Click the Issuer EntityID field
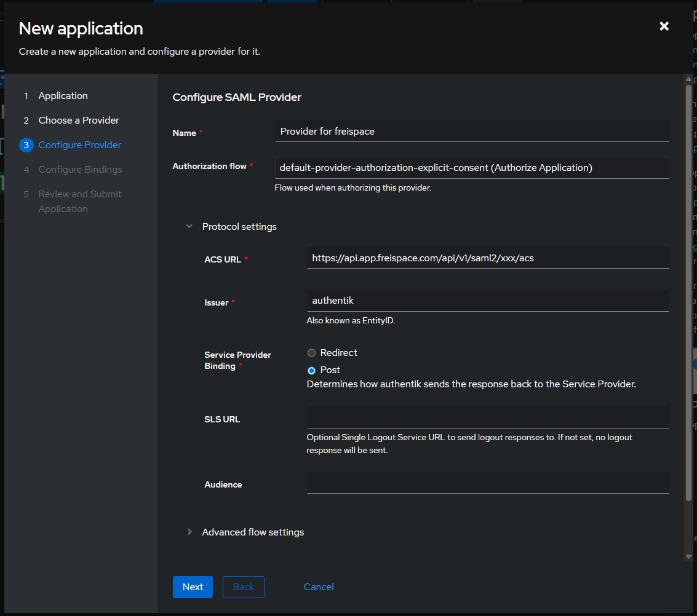 click(x=488, y=300)
